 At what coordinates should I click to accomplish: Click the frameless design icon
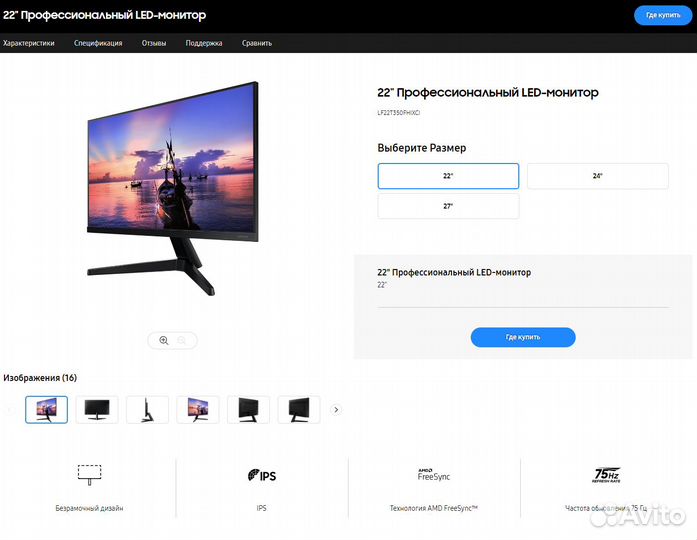click(x=89, y=475)
